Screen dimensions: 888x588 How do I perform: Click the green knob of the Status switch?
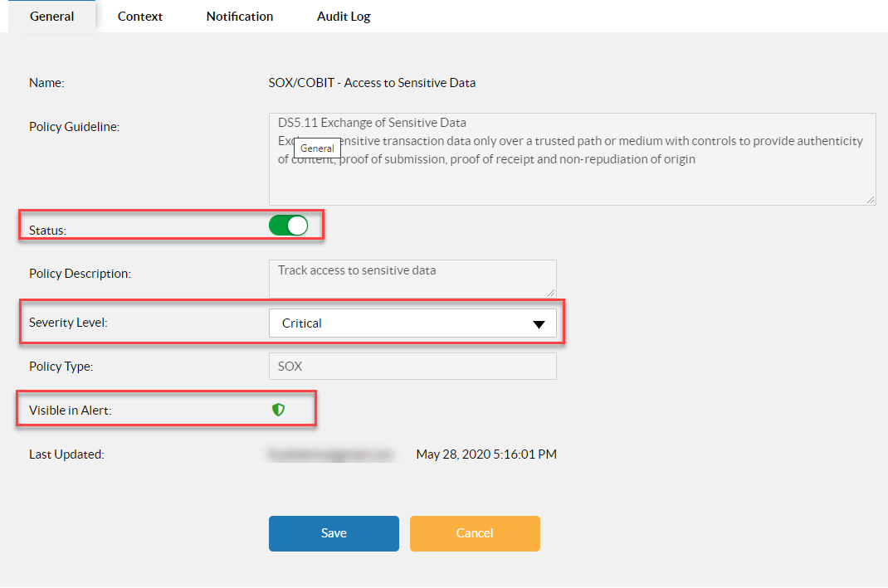click(297, 224)
